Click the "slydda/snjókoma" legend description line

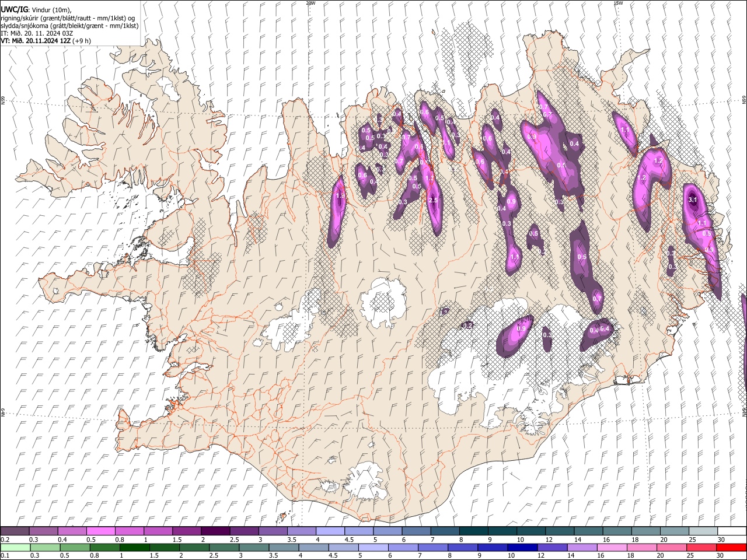[x=69, y=26]
